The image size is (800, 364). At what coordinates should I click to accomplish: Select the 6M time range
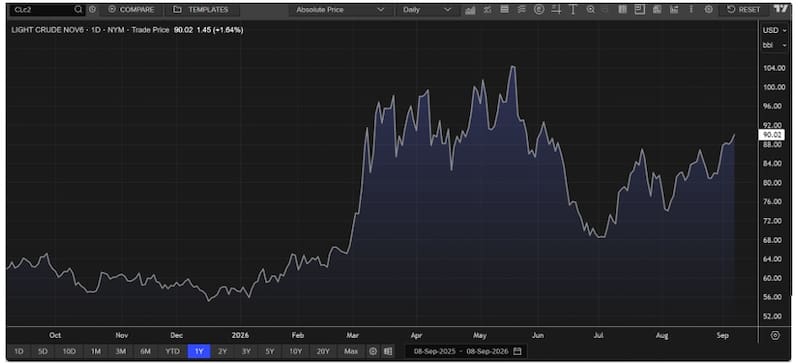coord(145,351)
